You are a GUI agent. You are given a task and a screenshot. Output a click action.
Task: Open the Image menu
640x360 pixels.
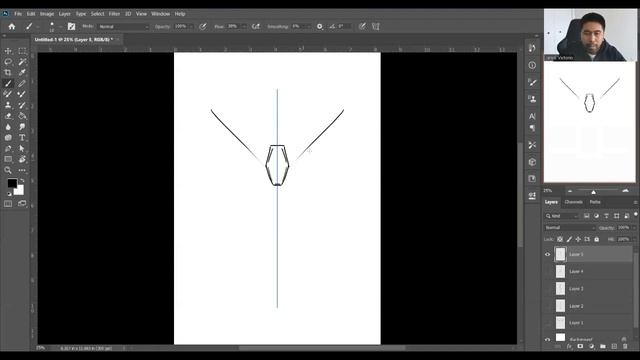pyautogui.click(x=47, y=14)
